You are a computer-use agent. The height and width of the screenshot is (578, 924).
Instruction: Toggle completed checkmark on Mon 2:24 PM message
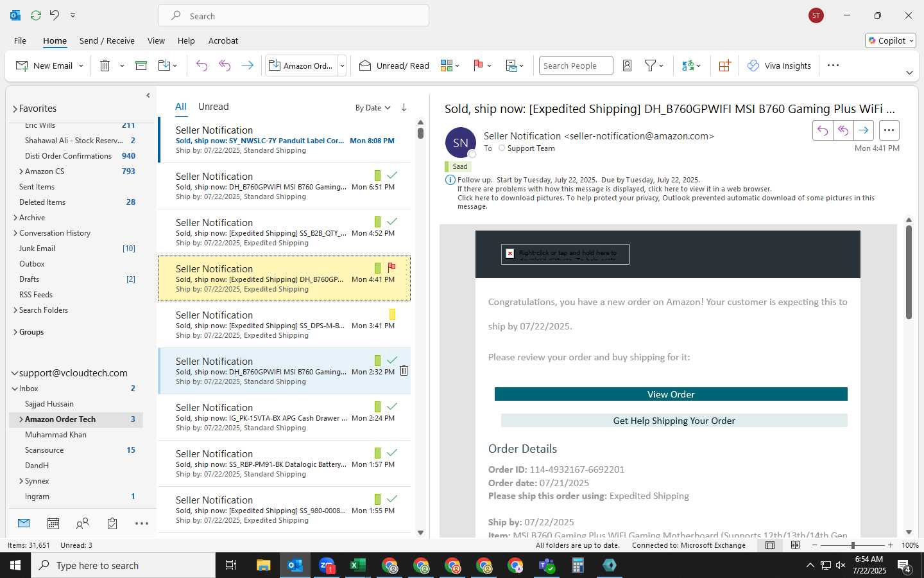click(x=392, y=406)
